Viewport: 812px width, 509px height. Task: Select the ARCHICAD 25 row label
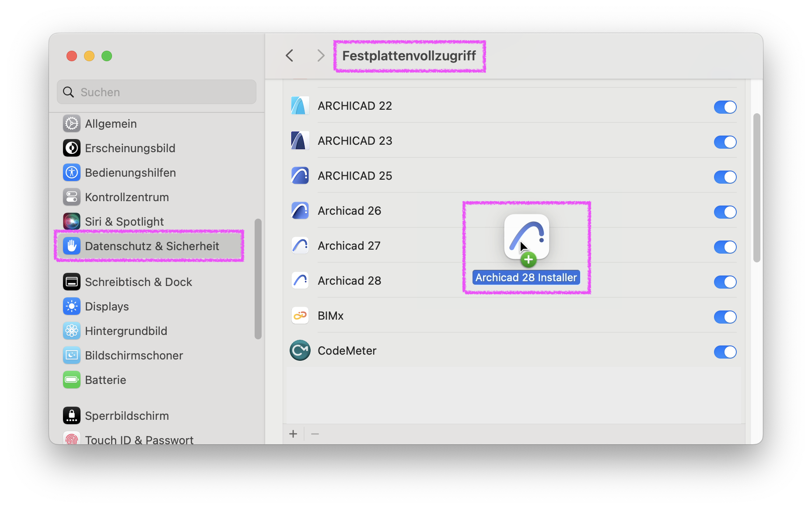pos(355,176)
